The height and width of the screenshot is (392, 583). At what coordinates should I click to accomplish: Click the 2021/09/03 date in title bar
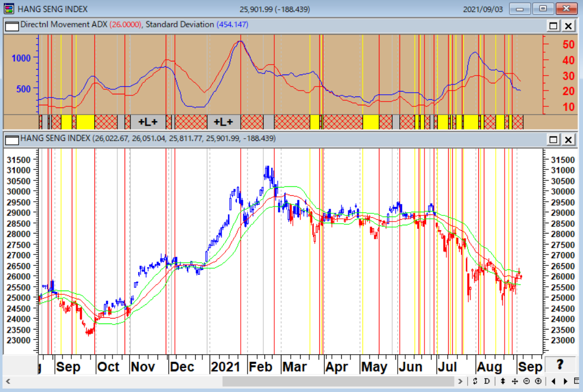tap(483, 9)
